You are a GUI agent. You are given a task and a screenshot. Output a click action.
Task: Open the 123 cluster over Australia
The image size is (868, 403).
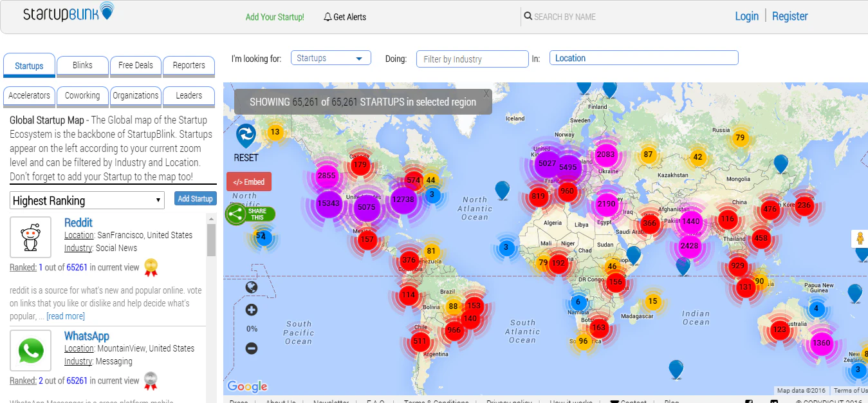tap(779, 330)
